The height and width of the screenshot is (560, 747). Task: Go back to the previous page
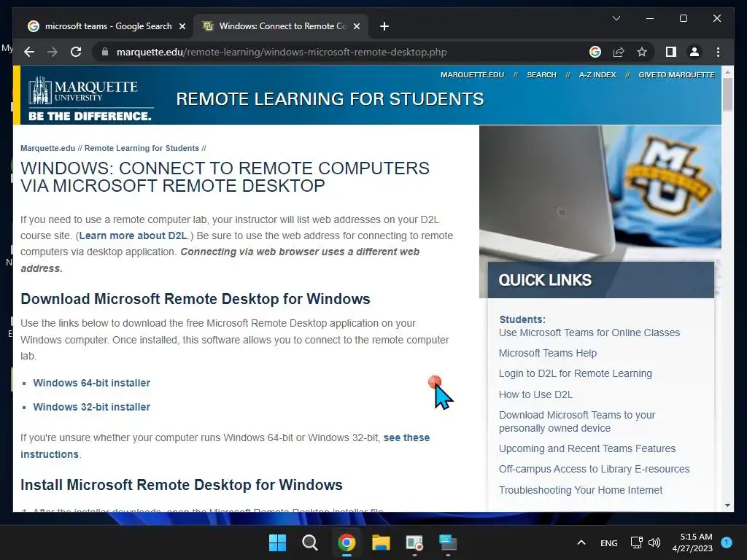click(x=29, y=52)
